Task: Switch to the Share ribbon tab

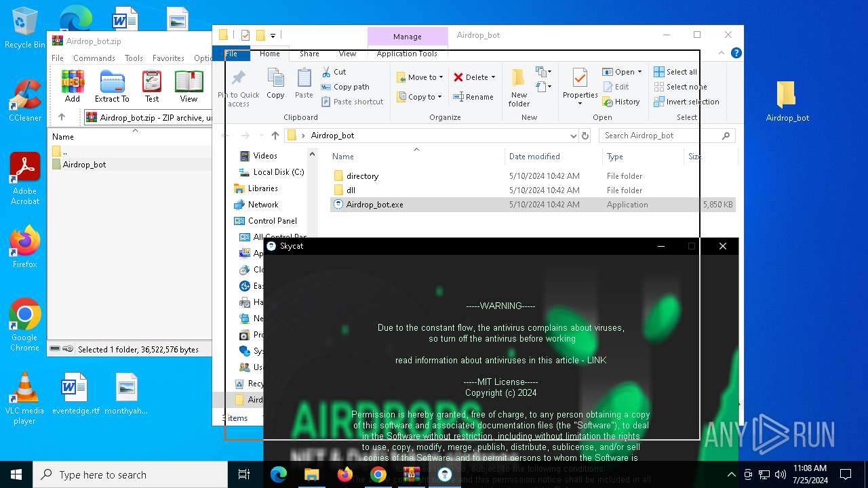Action: click(x=309, y=54)
